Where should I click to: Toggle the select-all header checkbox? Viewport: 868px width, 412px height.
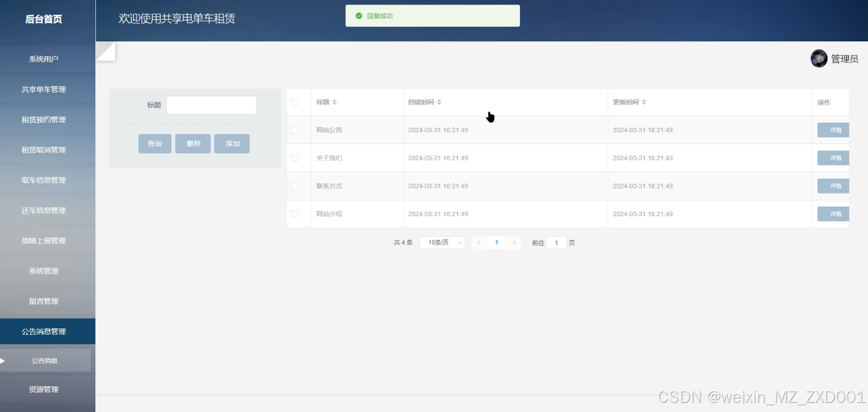click(x=295, y=103)
